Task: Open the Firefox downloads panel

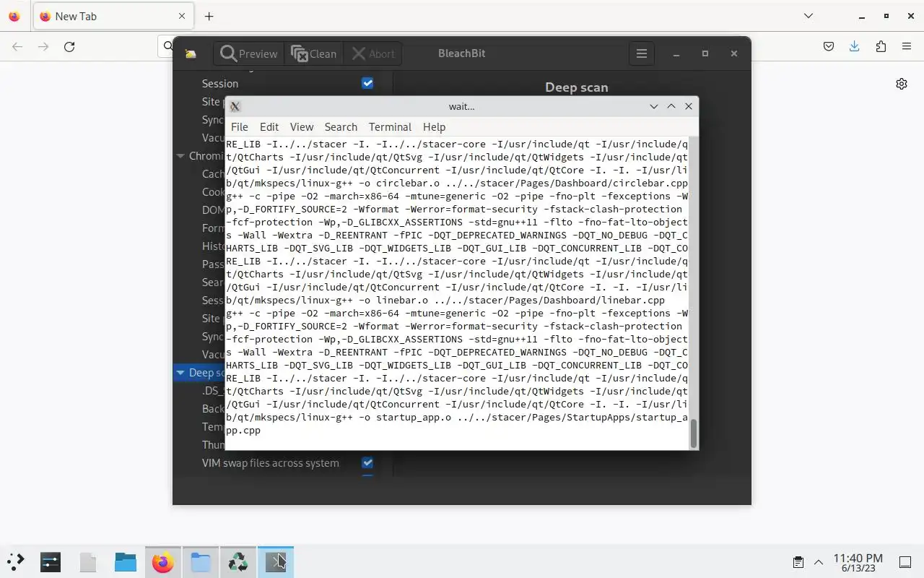Action: tap(855, 46)
